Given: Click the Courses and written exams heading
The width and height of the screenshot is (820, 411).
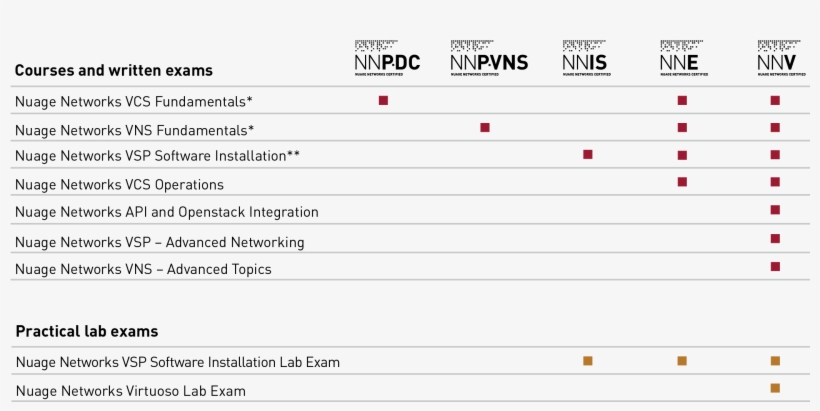Looking at the screenshot, I should [113, 71].
